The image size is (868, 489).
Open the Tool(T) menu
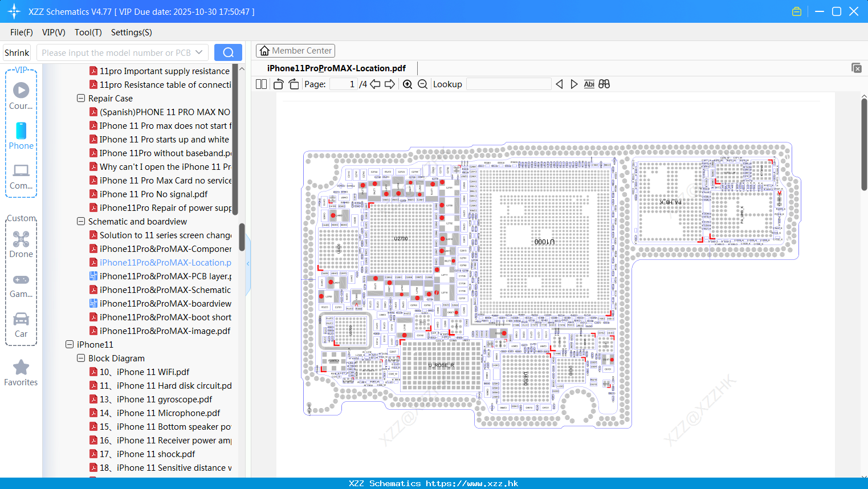88,32
